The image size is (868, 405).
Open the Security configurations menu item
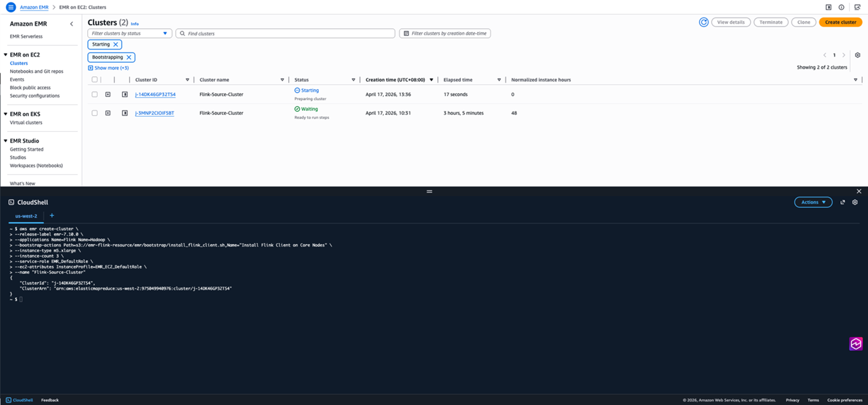[34, 95]
